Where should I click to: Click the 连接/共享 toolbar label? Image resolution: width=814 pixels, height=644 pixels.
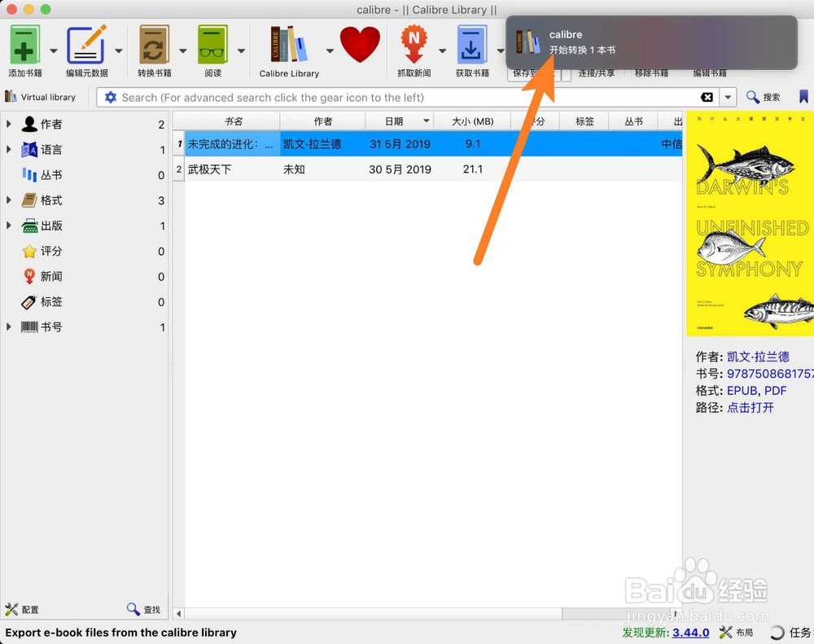597,73
